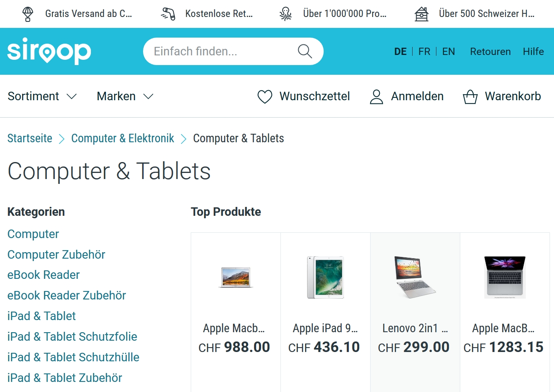
Task: Select DE language option
Action: [400, 51]
